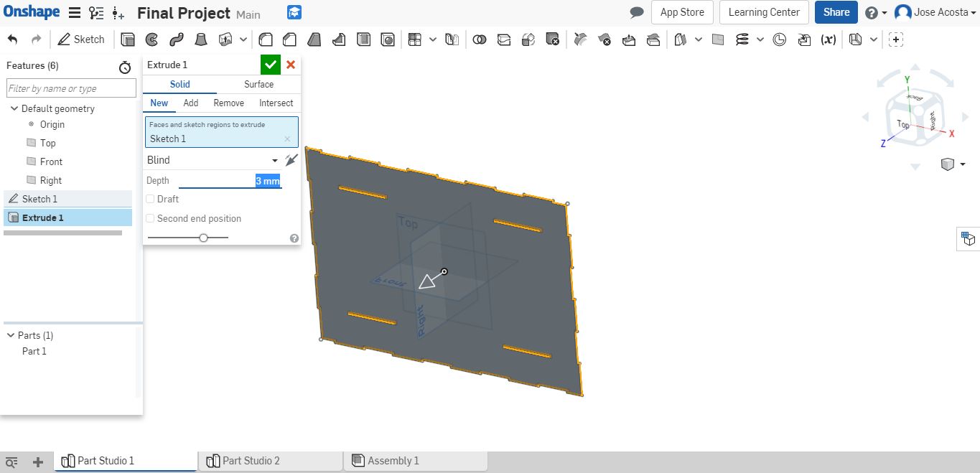Select the Sweep tool
980x473 pixels.
pos(176,39)
